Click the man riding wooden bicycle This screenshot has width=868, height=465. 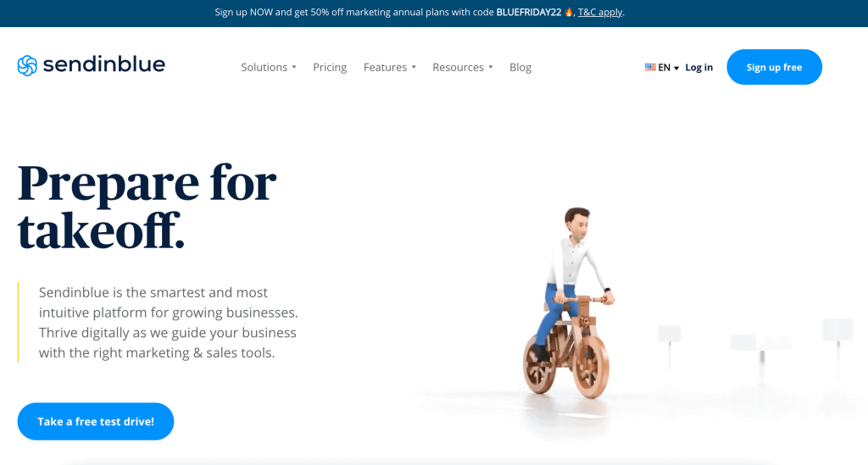click(568, 302)
